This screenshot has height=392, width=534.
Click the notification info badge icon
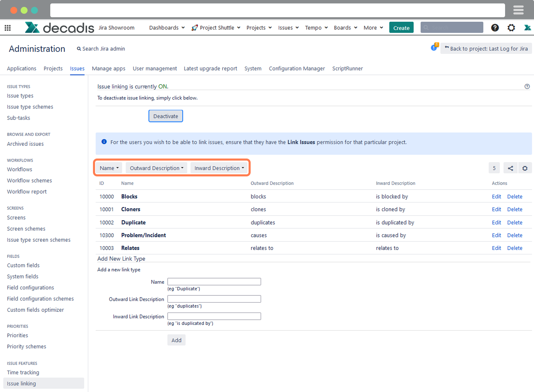click(x=434, y=47)
